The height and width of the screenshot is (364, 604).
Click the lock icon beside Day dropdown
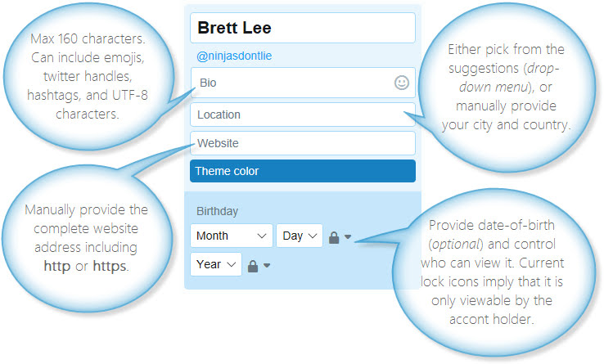(x=334, y=238)
